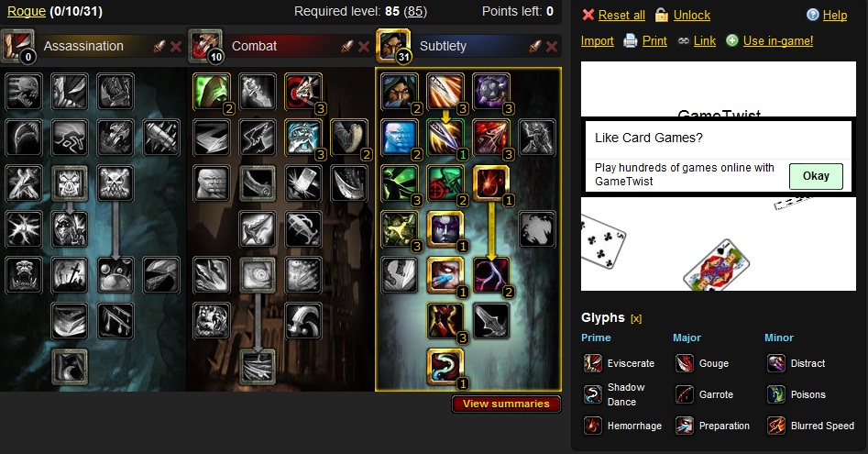Viewport: 868px width, 454px height.
Task: Open the Help link
Action: point(835,15)
